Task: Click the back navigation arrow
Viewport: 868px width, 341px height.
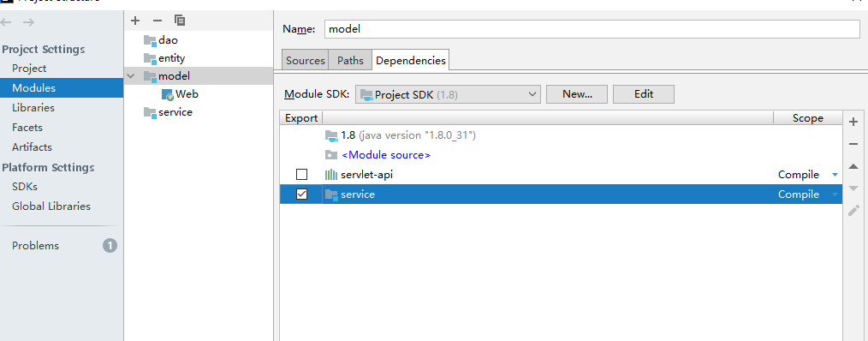Action: (6, 22)
